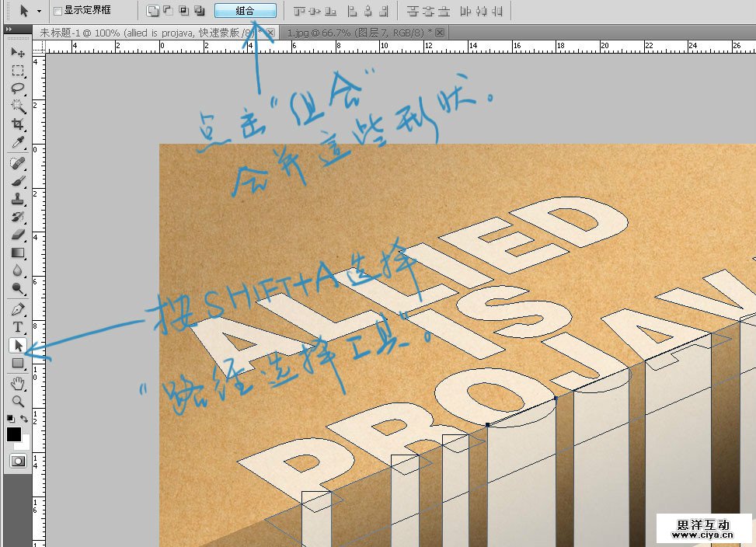Click the black foreground color swatch
This screenshot has width=756, height=547.
coord(13,434)
